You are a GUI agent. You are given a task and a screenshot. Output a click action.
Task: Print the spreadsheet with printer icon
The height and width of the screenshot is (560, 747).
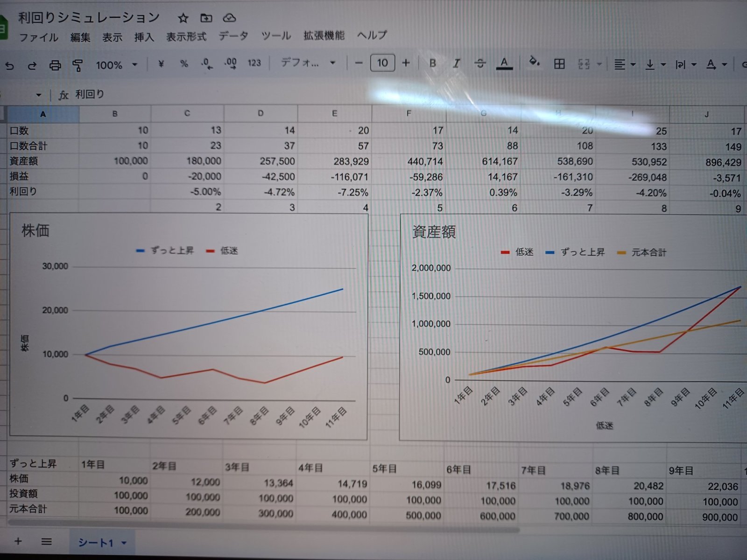point(55,65)
